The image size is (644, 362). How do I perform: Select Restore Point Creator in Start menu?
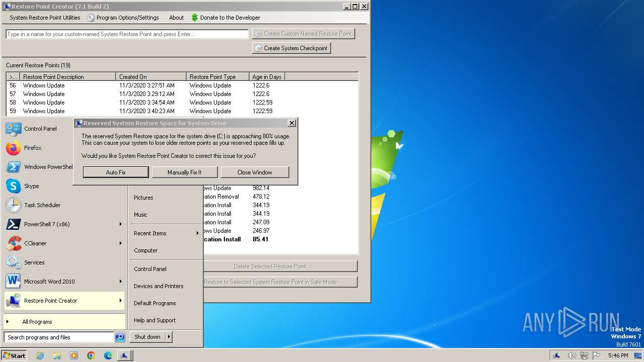click(x=64, y=301)
